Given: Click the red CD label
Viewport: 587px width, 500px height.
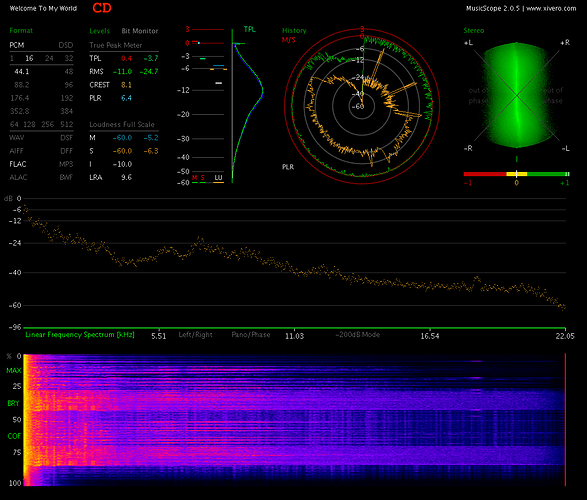Looking at the screenshot, I should pos(102,8).
